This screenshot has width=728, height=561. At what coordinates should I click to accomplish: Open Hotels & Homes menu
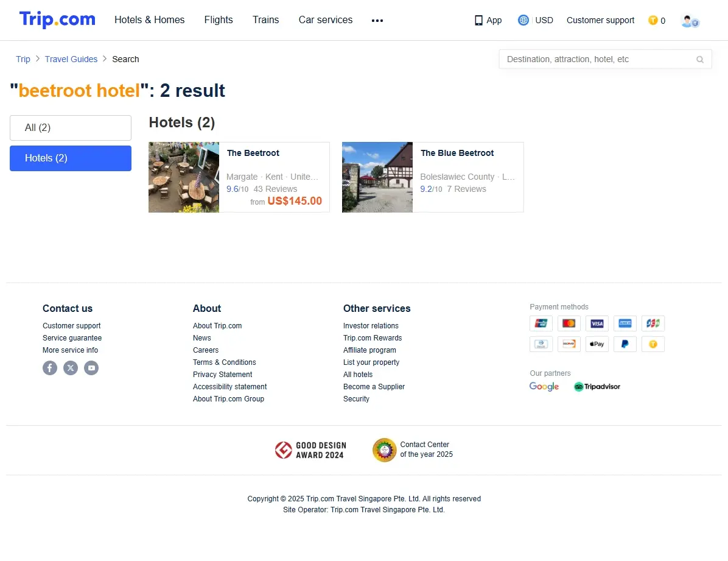tap(150, 20)
